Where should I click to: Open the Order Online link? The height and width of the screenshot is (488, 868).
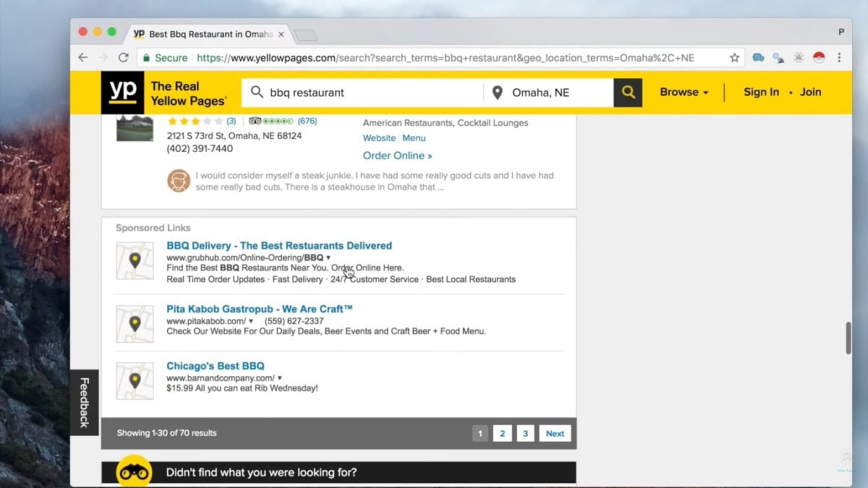click(397, 155)
